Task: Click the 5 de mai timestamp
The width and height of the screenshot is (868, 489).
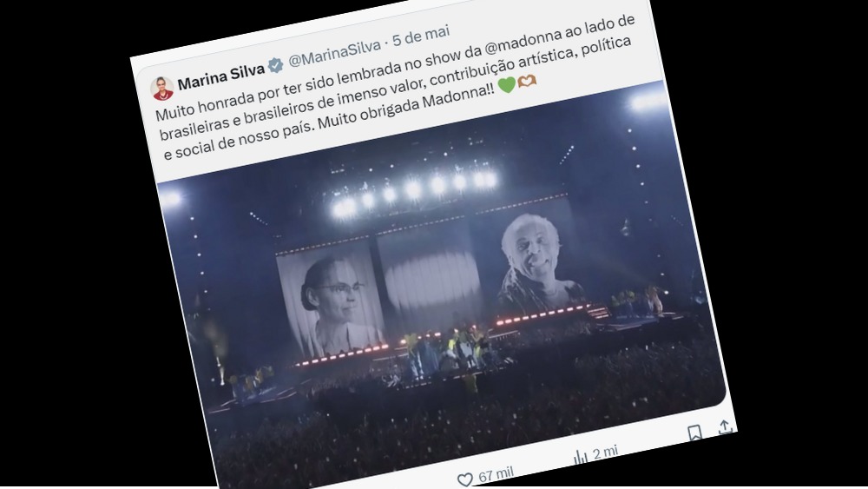Action: (421, 36)
